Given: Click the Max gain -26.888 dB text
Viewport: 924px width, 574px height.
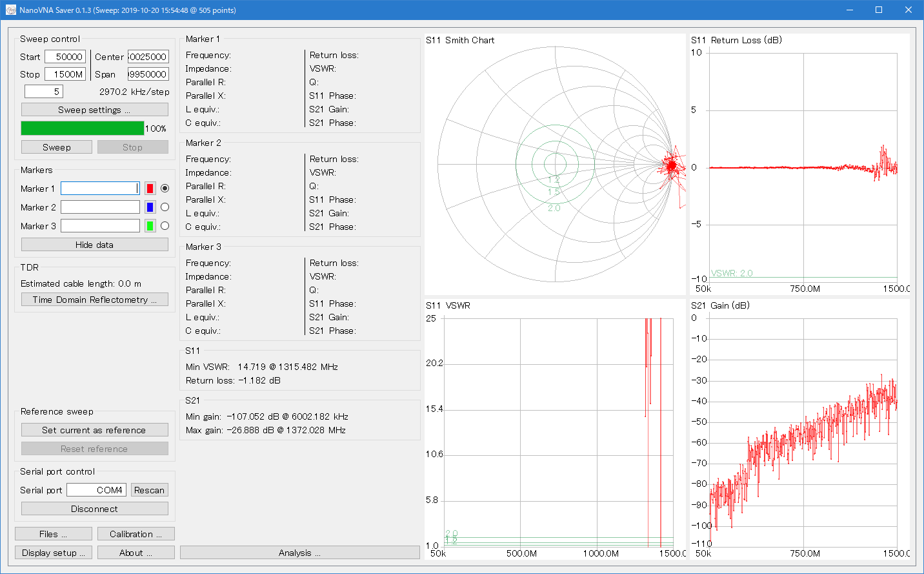Looking at the screenshot, I should (x=266, y=430).
